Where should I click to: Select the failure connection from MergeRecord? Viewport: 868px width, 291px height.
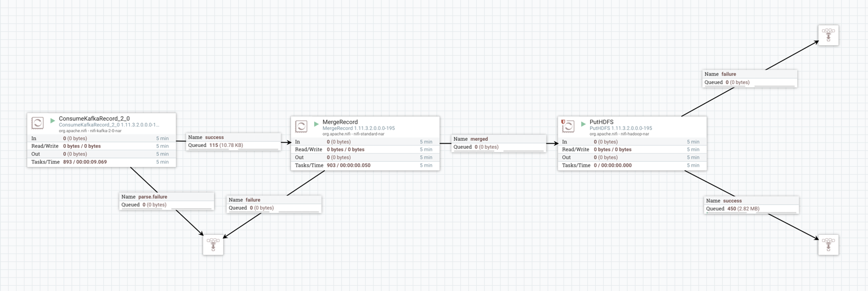coord(274,204)
